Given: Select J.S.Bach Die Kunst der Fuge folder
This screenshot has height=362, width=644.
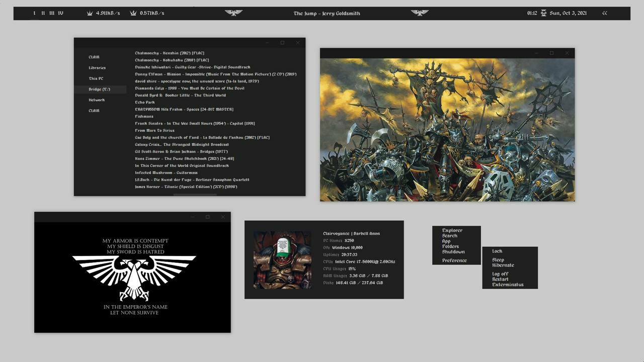Looking at the screenshot, I should tap(192, 179).
